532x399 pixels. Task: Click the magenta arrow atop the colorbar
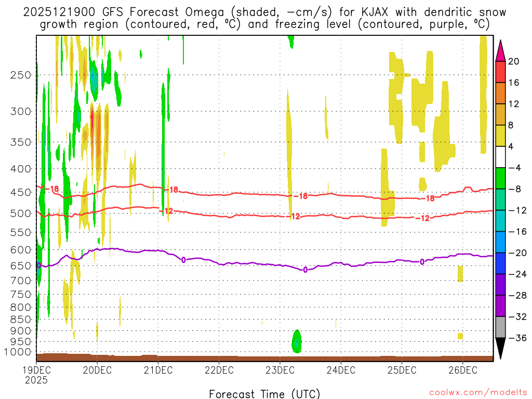(500, 50)
